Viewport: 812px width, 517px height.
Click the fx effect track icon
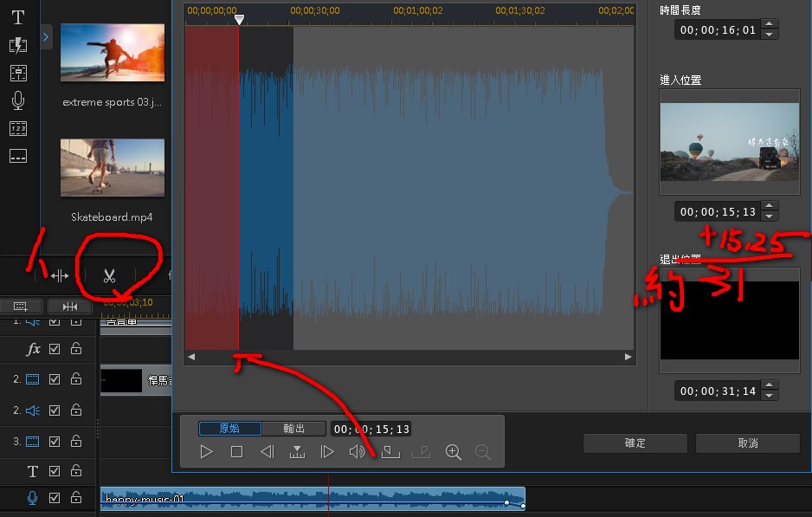33,349
